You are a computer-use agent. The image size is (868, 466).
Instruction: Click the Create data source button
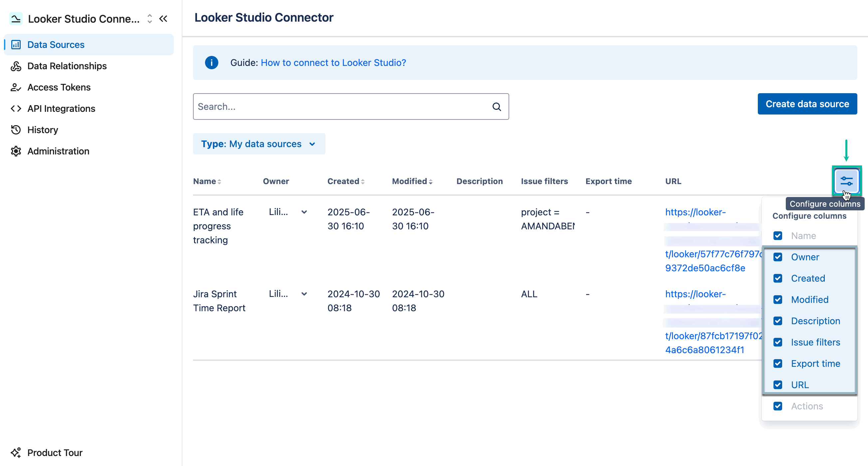click(x=807, y=104)
